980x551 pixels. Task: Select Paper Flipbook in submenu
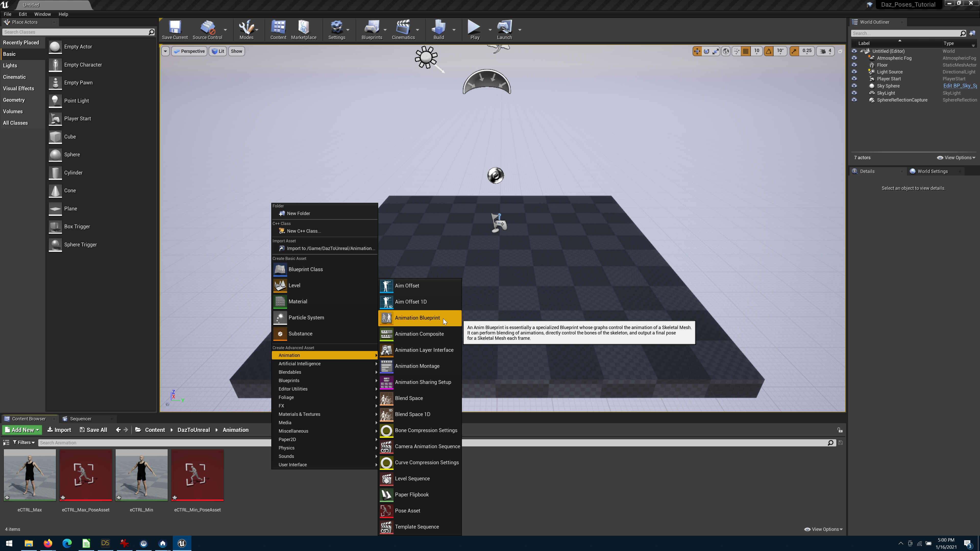[420, 494]
